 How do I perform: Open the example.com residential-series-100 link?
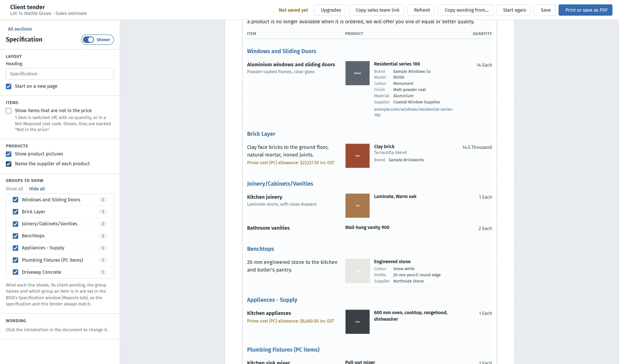tap(413, 112)
